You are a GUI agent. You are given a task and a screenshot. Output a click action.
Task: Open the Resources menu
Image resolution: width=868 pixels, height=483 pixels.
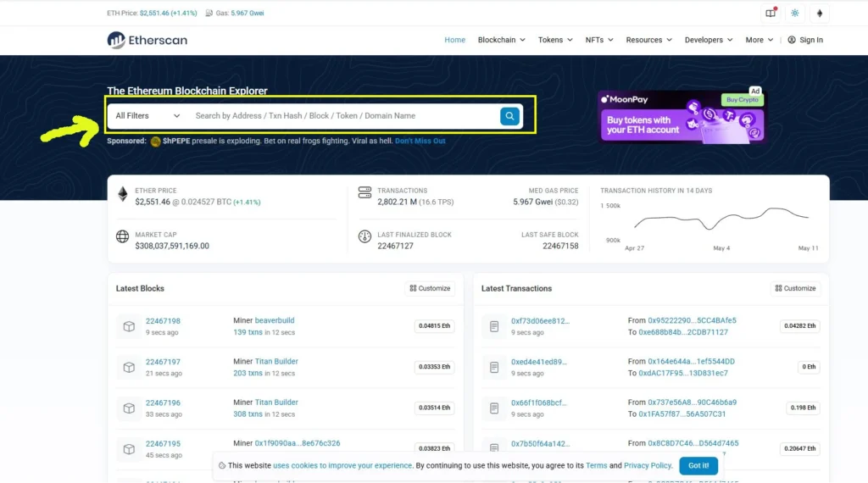click(x=648, y=40)
